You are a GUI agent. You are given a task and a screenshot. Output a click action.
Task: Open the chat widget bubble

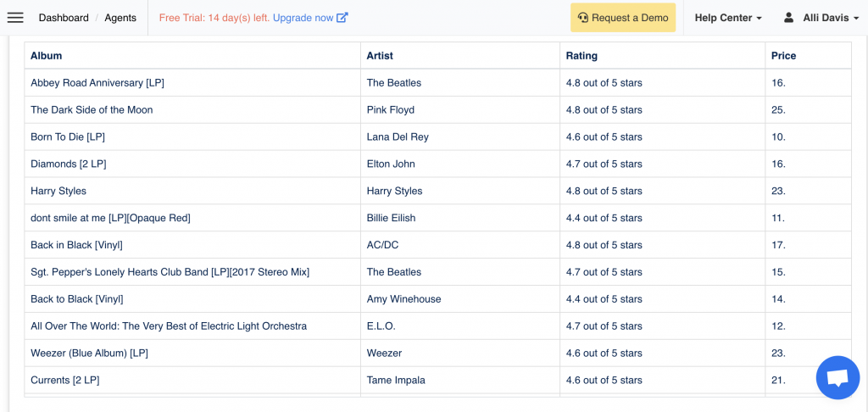(837, 378)
